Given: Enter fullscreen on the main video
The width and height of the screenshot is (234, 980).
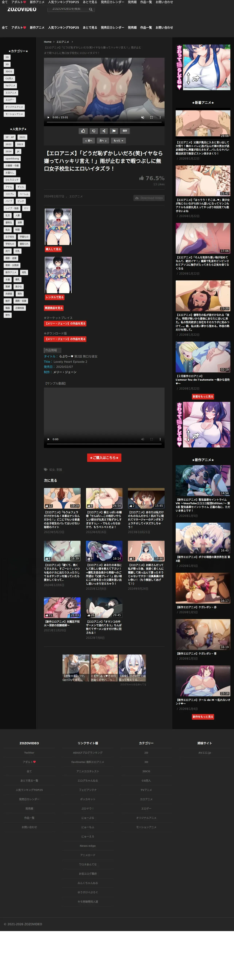Looking at the screenshot, I should coord(151,118).
